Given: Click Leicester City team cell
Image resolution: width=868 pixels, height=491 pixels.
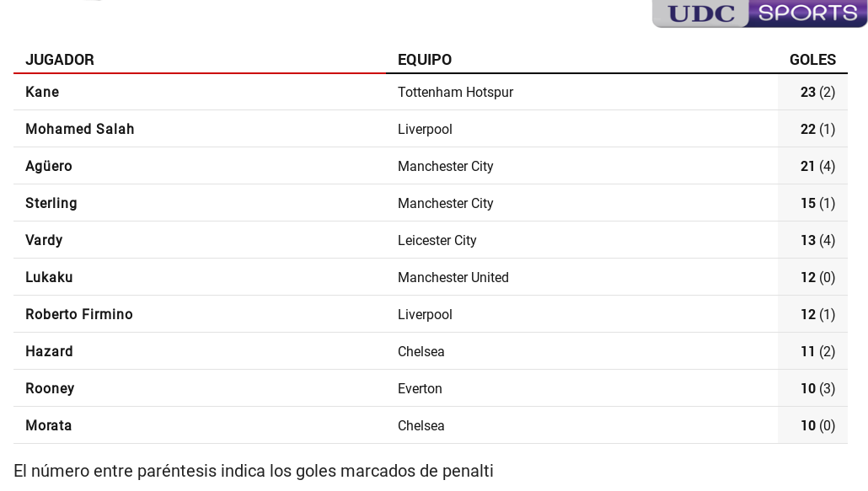Looking at the screenshot, I should (437, 240).
